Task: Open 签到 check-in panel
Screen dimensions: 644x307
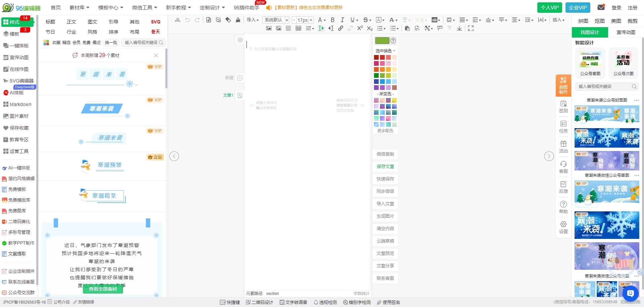Action: (x=563, y=107)
